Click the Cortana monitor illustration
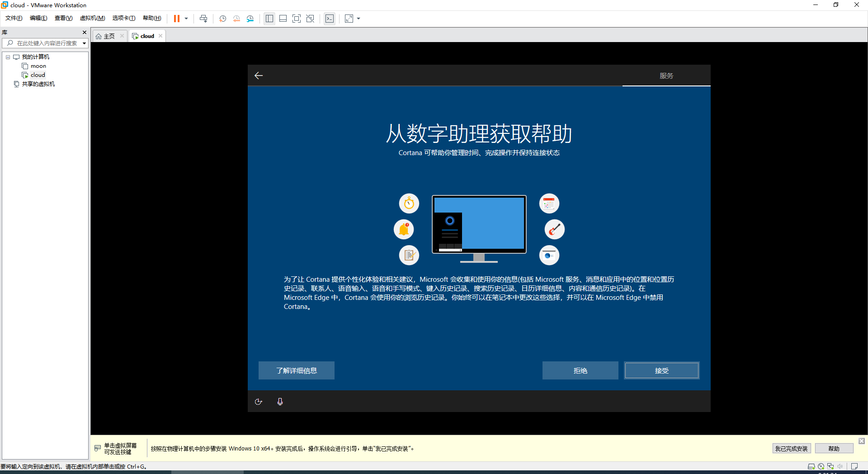This screenshot has height=474, width=868. pos(479,228)
